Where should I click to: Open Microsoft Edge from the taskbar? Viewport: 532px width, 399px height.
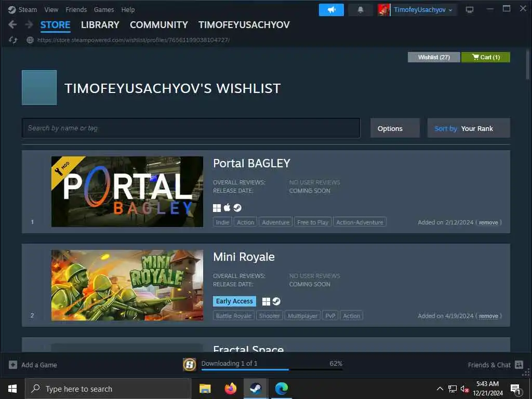[281, 389]
